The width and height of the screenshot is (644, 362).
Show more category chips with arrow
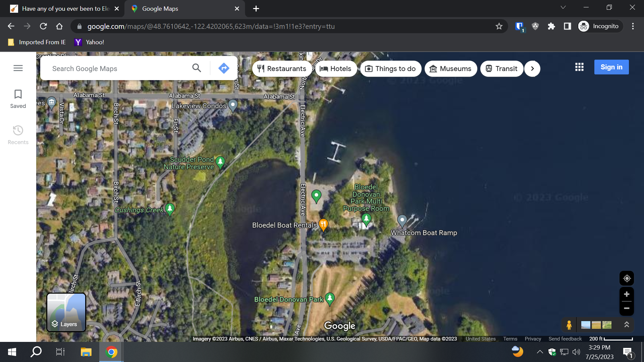point(532,69)
